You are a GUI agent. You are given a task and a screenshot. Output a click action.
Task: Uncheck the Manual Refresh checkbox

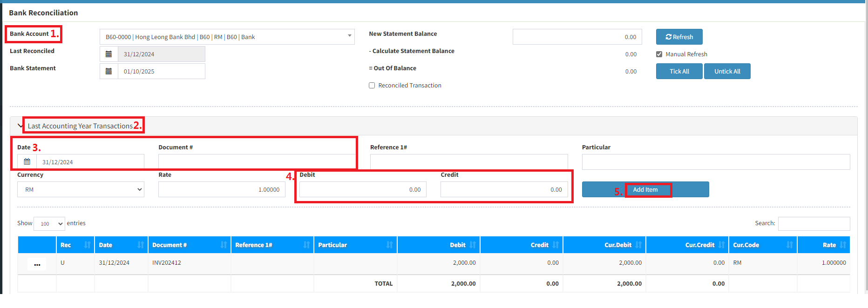click(x=659, y=54)
